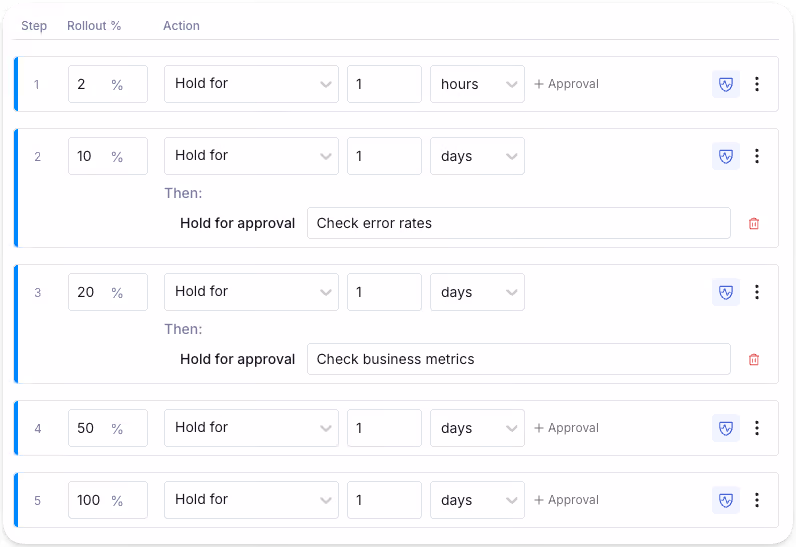Open health monitoring shield for step 5
The image size is (796, 547).
(x=725, y=500)
